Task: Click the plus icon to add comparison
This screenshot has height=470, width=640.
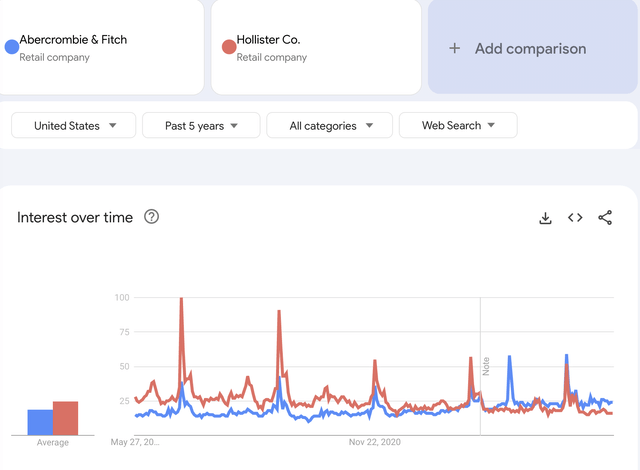Action: 455,48
